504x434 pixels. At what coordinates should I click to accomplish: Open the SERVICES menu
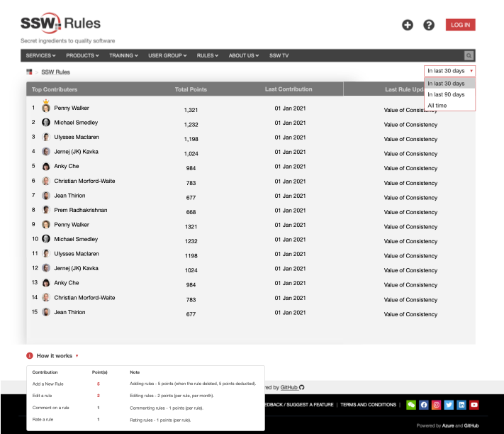point(40,55)
